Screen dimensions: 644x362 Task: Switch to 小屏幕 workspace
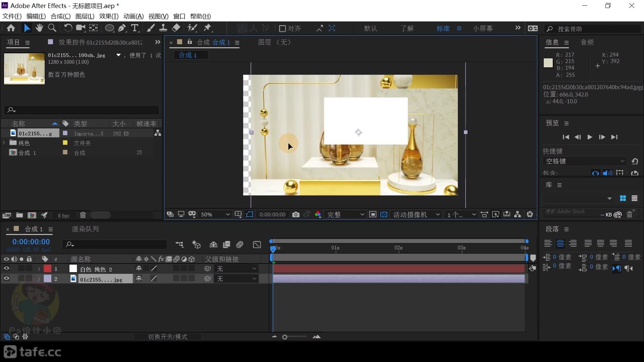tap(483, 28)
